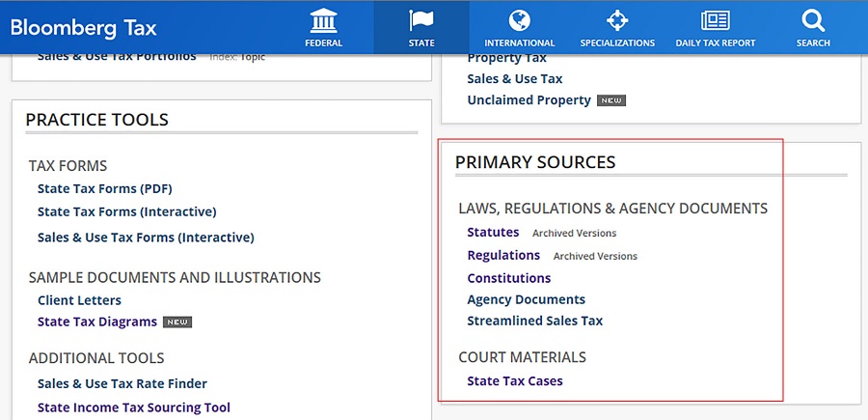
Task: Open the Client Letters link
Action: coord(79,300)
